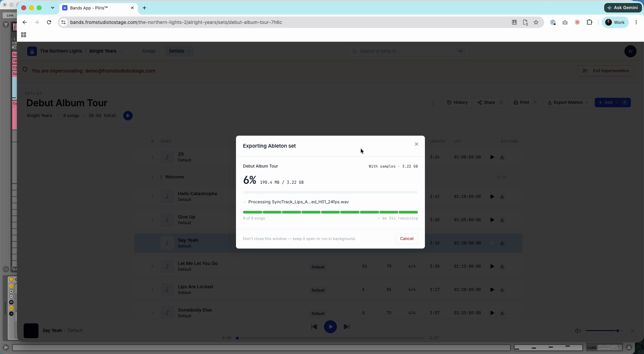The height and width of the screenshot is (354, 644).
Task: Expand the tab search dropdown arrow
Action: pos(53,8)
